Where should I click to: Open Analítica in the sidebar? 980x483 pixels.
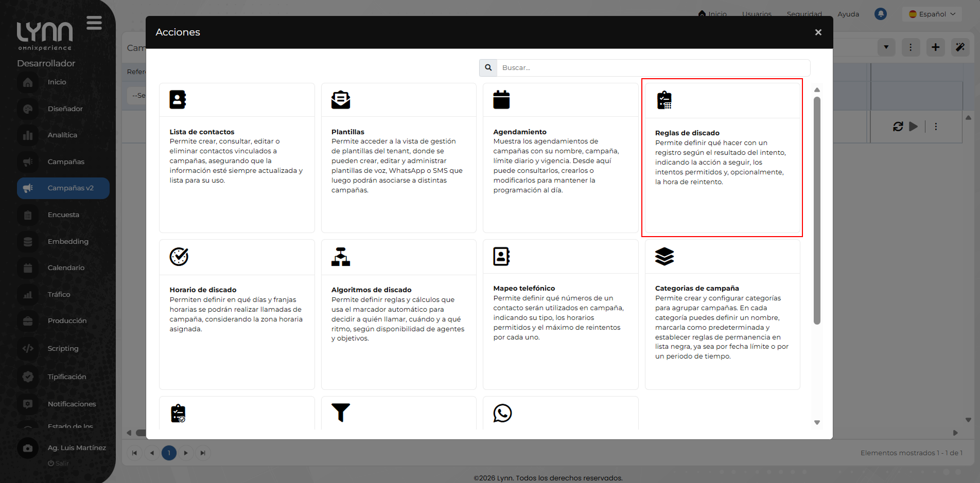click(x=63, y=135)
